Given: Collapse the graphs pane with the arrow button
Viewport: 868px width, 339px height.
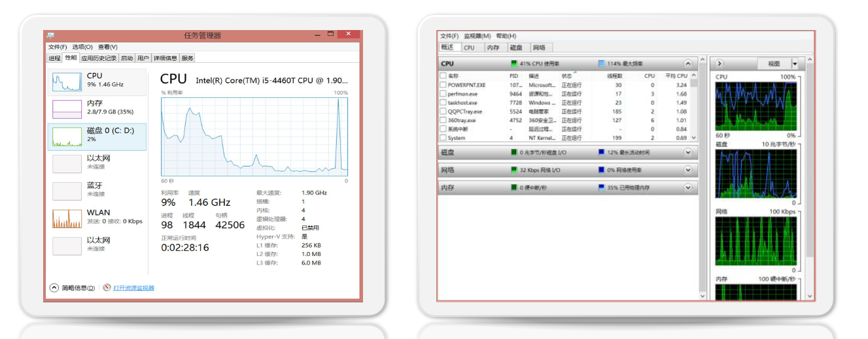Looking at the screenshot, I should [720, 63].
